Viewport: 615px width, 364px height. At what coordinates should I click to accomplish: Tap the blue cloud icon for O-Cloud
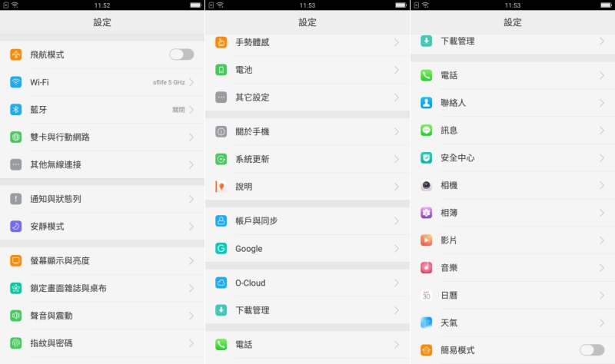[221, 283]
